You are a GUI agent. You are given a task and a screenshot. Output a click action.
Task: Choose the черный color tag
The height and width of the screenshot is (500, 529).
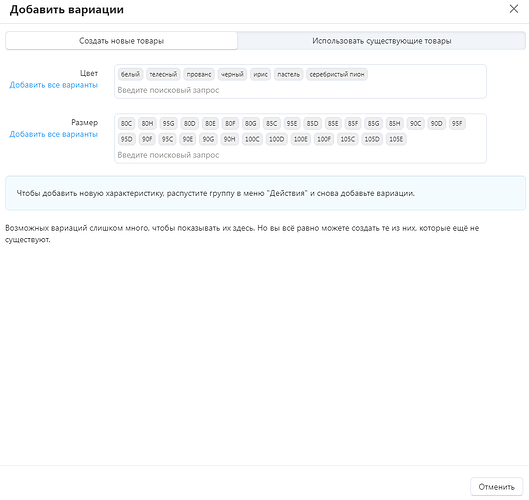pyautogui.click(x=232, y=74)
